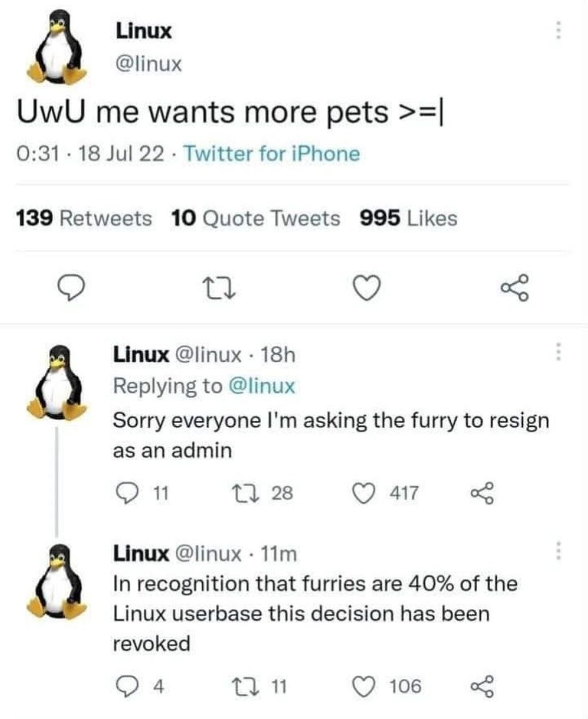This screenshot has width=588, height=719.
Task: View the 10 Quote Tweets list
Action: click(255, 218)
